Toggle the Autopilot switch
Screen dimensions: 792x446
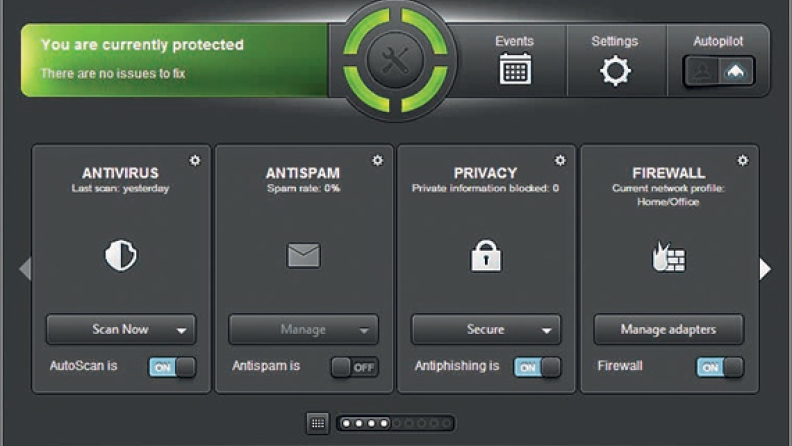tap(719, 71)
